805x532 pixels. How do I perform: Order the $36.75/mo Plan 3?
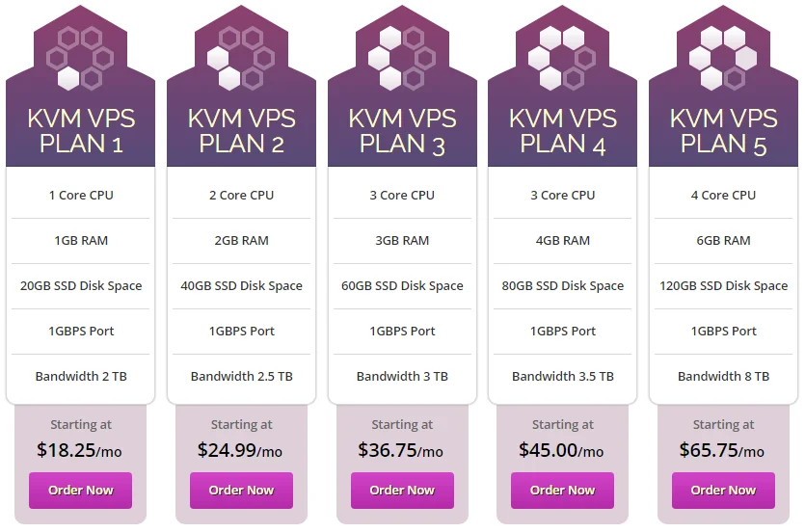pyautogui.click(x=403, y=491)
